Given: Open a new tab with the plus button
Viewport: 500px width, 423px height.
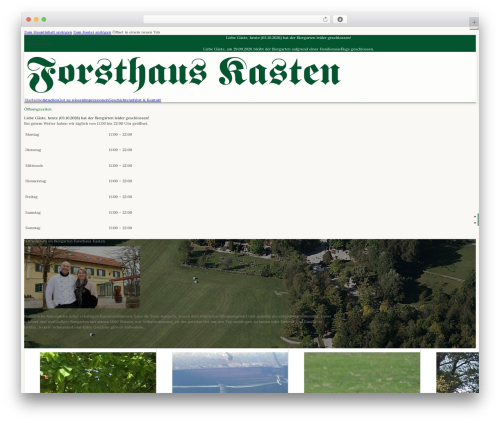Looking at the screenshot, I should (x=474, y=22).
